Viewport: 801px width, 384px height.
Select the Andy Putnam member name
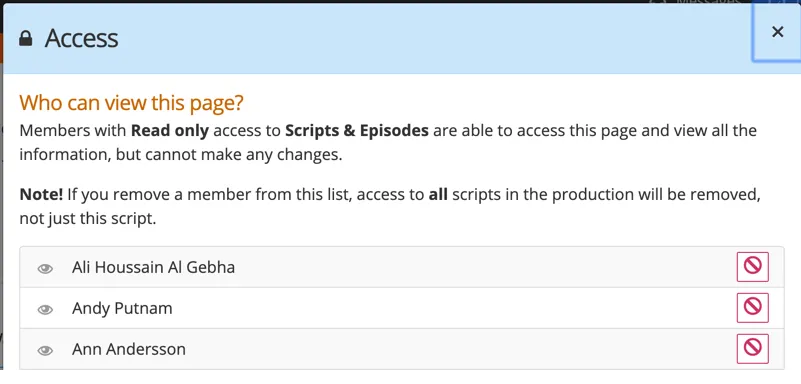pos(122,308)
